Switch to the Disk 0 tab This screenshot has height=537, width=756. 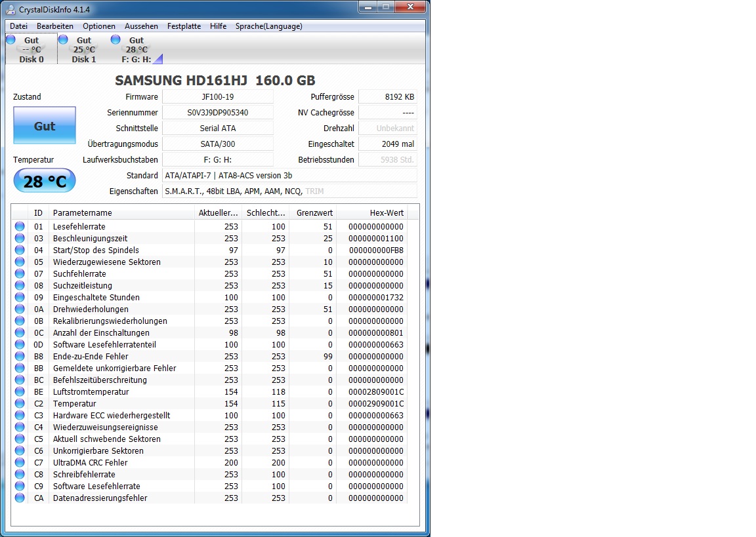tap(31, 49)
